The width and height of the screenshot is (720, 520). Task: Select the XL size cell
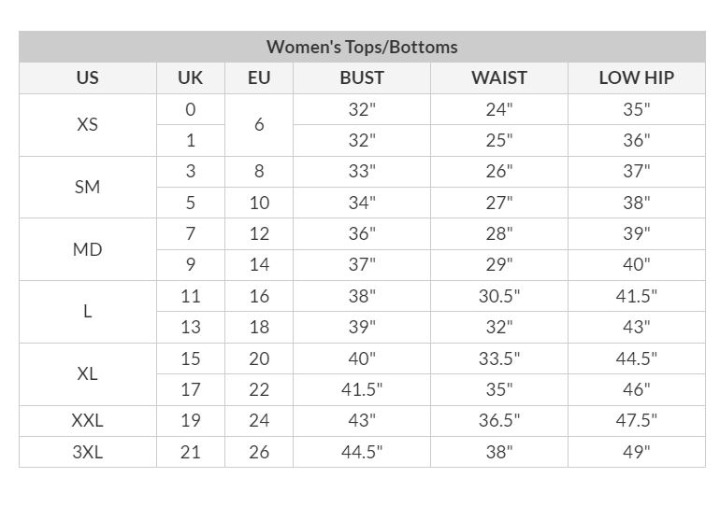pos(87,374)
